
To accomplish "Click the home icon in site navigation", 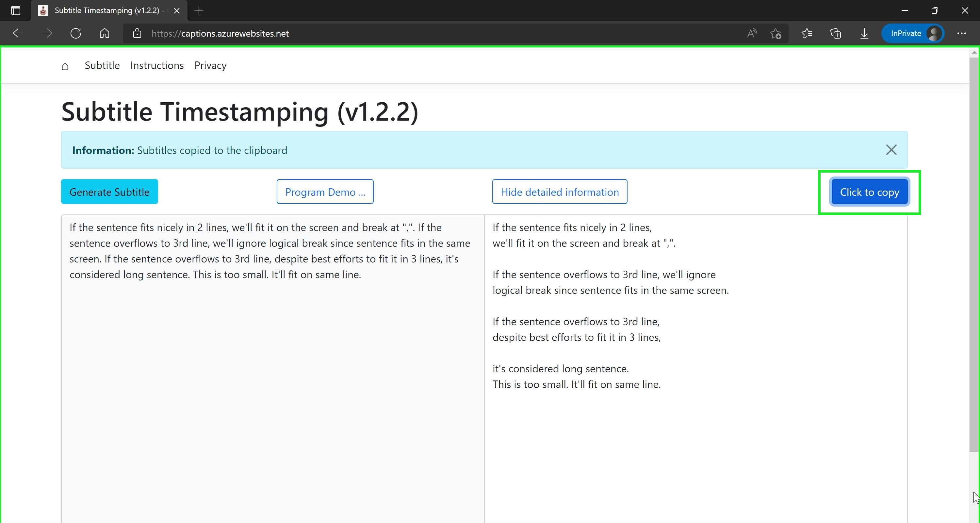I will coord(65,66).
